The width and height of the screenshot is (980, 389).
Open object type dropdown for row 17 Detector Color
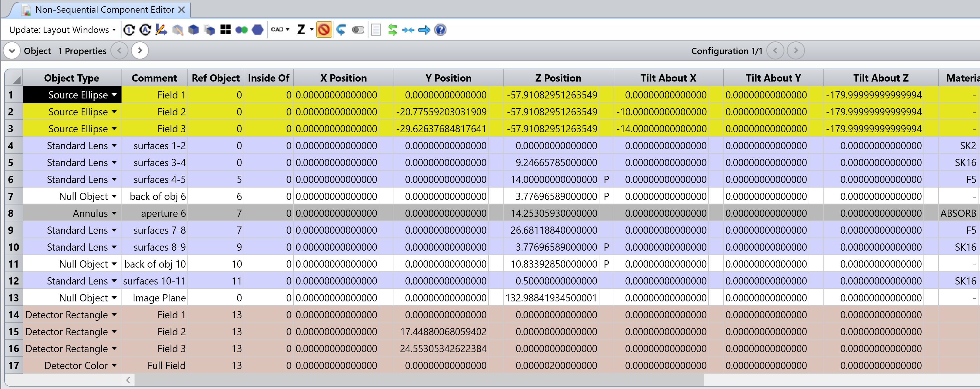pyautogui.click(x=114, y=365)
